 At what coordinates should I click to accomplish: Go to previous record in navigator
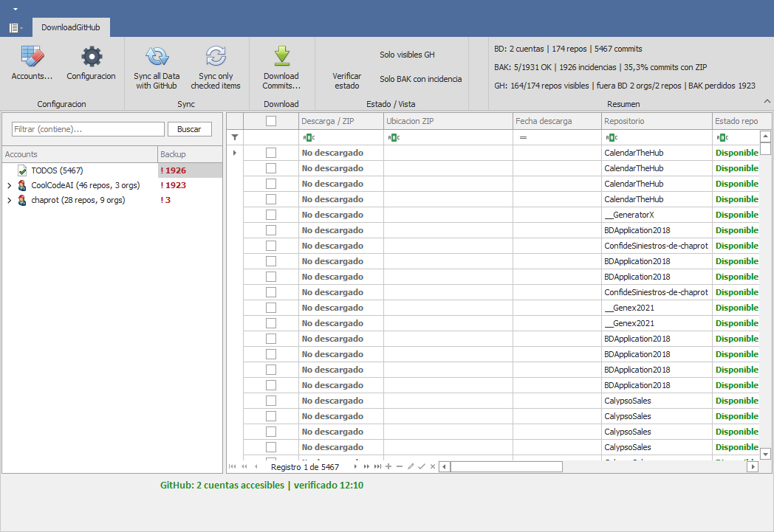tap(256, 466)
